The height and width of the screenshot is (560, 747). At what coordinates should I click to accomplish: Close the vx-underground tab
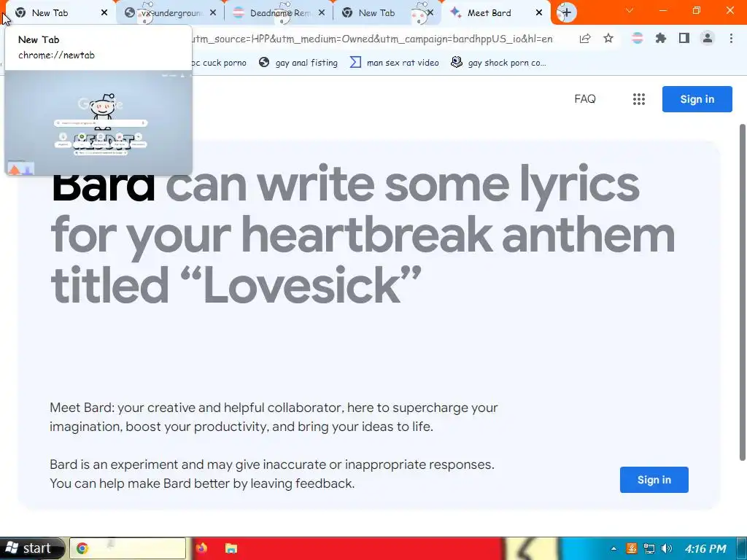[x=213, y=13]
